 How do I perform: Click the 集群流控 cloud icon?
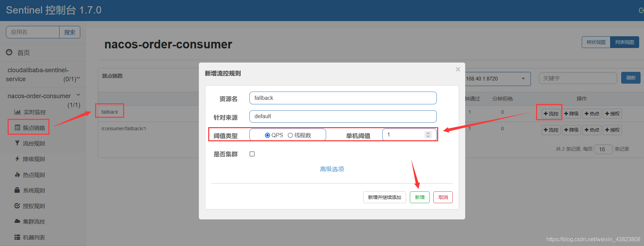click(17, 221)
